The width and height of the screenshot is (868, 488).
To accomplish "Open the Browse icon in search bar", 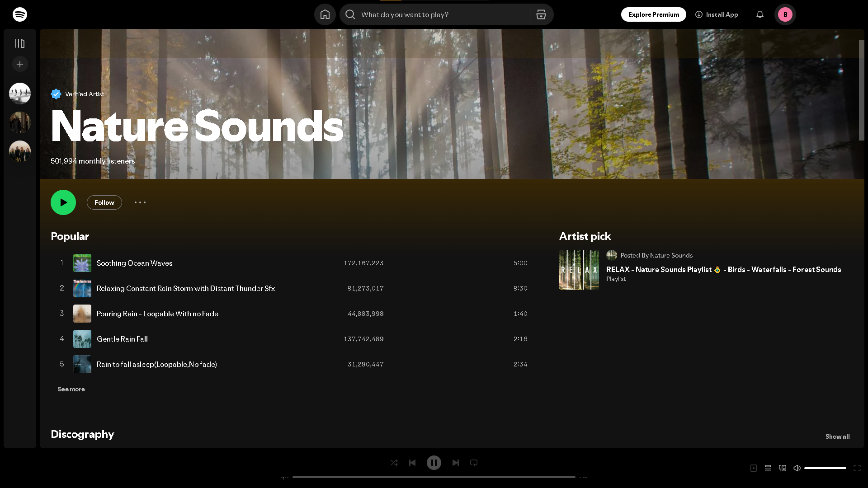I will [541, 14].
